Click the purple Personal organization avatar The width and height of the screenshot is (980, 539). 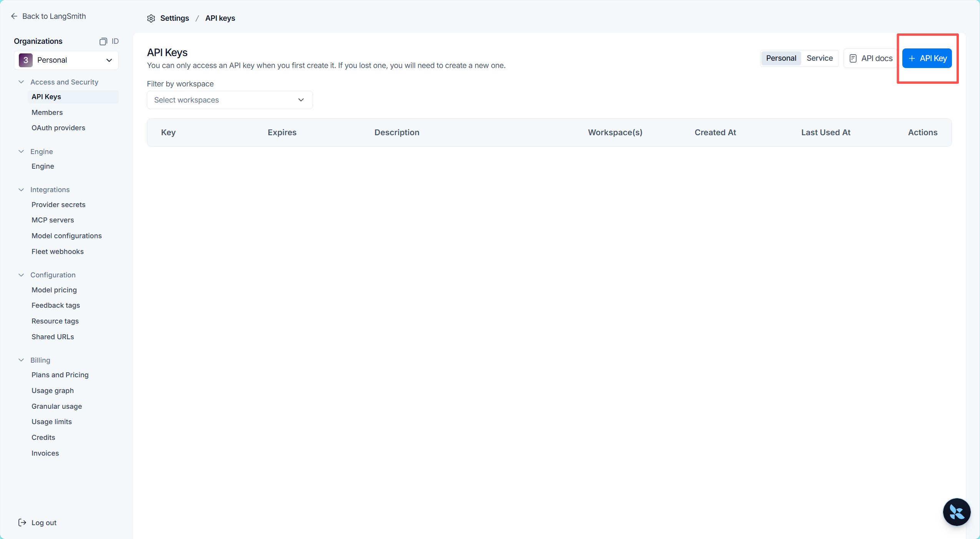[x=26, y=60]
